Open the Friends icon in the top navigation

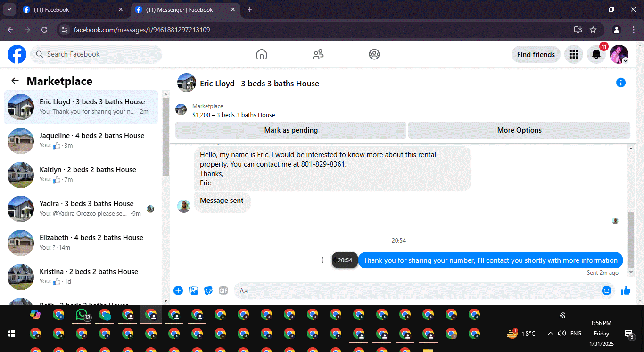(318, 54)
